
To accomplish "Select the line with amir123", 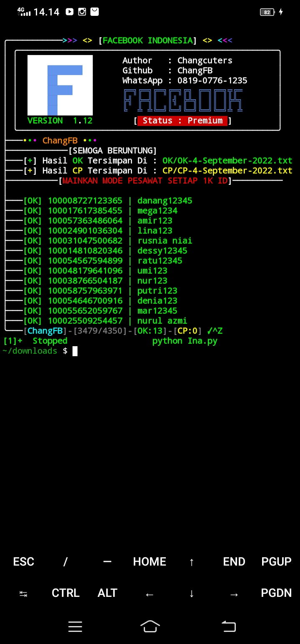I will coord(97,221).
